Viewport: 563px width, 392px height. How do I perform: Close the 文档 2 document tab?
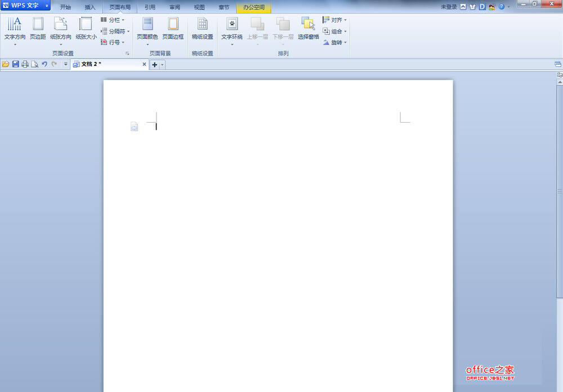click(x=144, y=64)
